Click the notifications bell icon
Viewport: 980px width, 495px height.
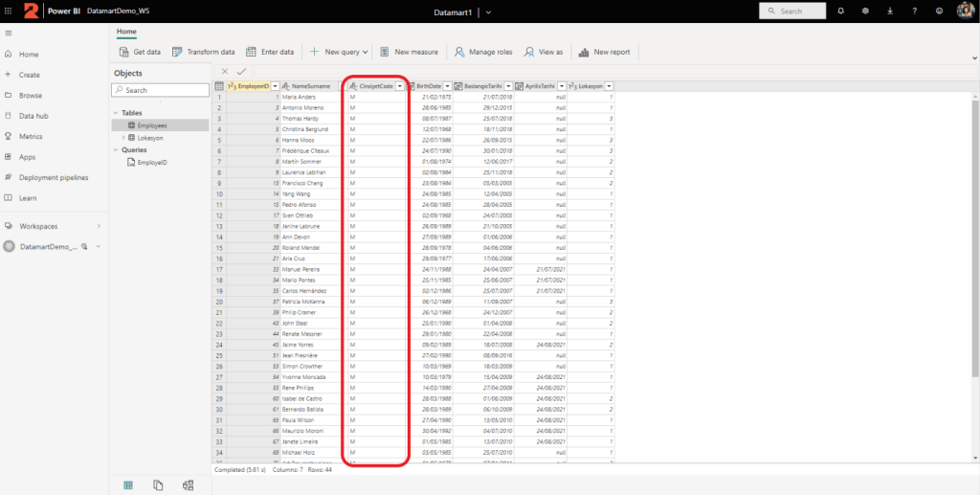click(x=840, y=11)
